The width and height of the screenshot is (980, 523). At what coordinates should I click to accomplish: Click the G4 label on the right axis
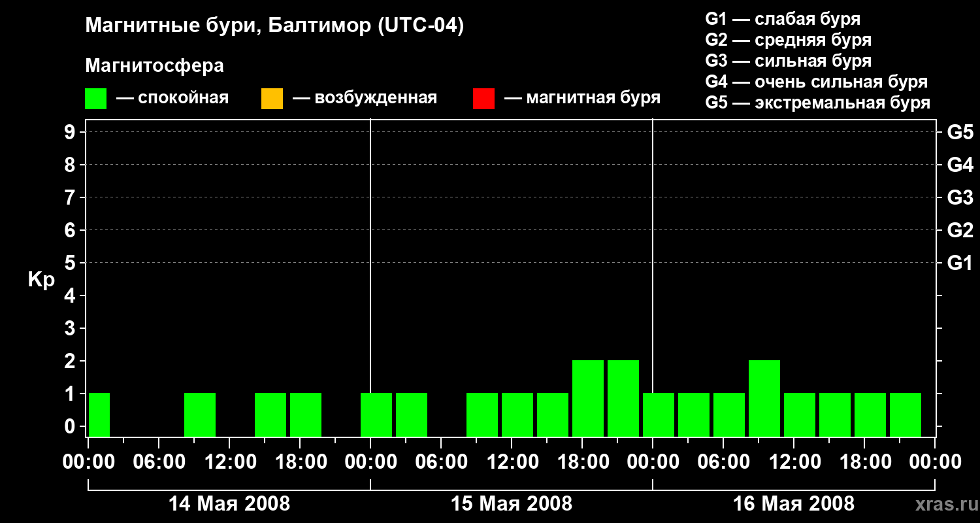coord(960,165)
